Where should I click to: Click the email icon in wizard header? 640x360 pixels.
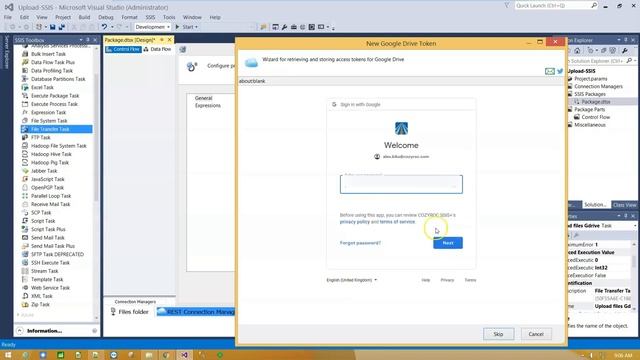point(550,71)
